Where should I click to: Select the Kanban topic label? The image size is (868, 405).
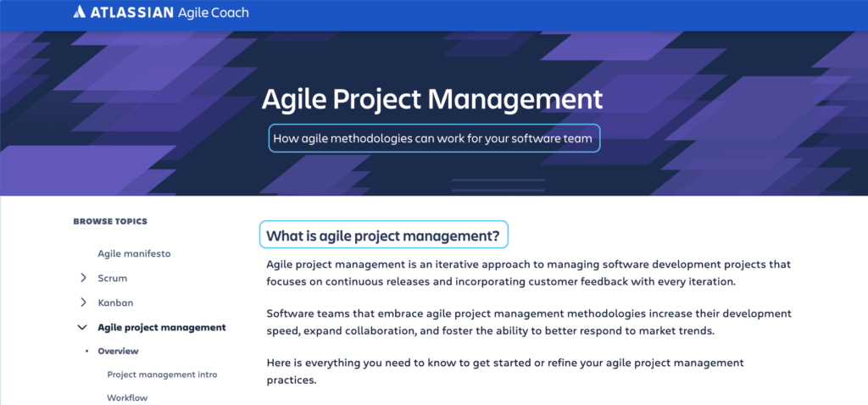[115, 302]
